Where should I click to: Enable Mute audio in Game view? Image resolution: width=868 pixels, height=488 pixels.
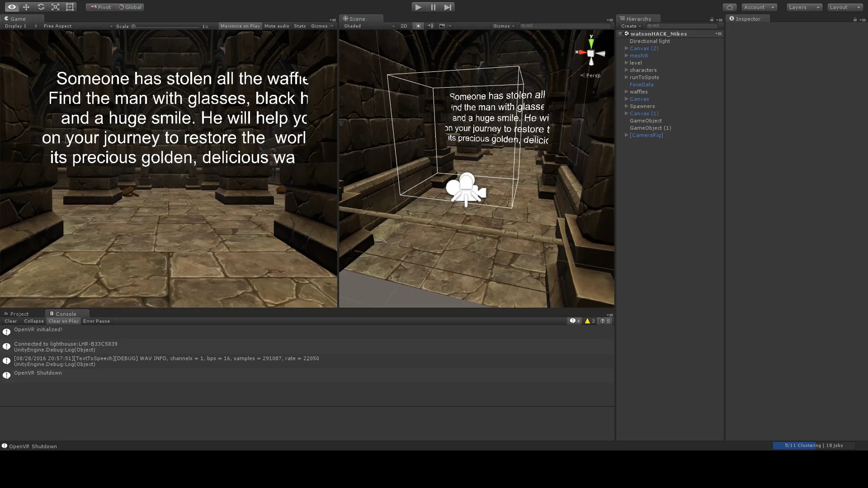coord(277,26)
